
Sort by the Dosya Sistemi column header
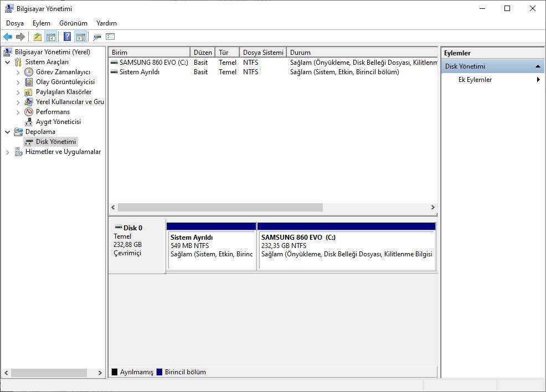[x=263, y=52]
